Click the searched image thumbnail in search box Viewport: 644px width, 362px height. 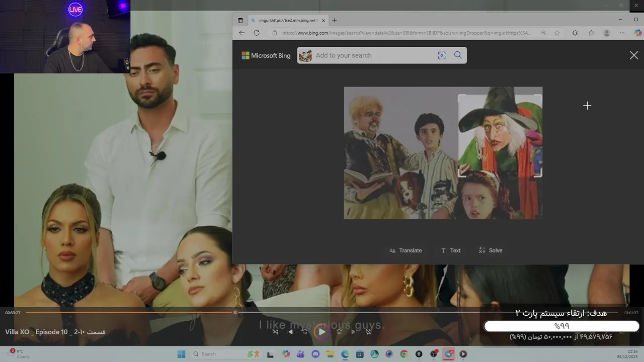305,55
